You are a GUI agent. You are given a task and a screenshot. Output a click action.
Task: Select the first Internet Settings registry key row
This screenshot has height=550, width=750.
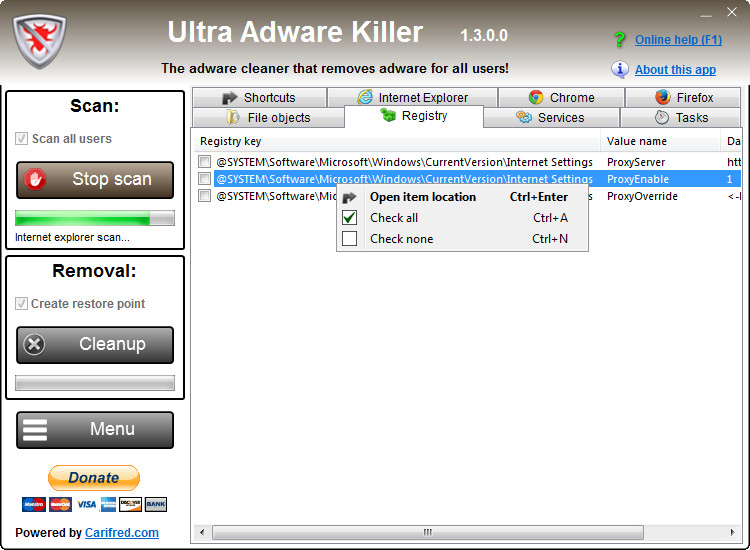tap(404, 162)
